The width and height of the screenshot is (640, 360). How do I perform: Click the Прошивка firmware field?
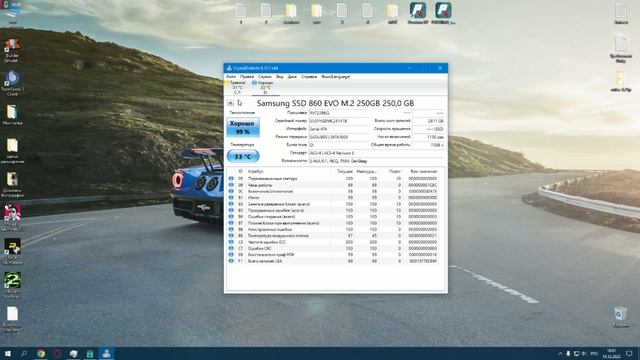click(x=339, y=113)
